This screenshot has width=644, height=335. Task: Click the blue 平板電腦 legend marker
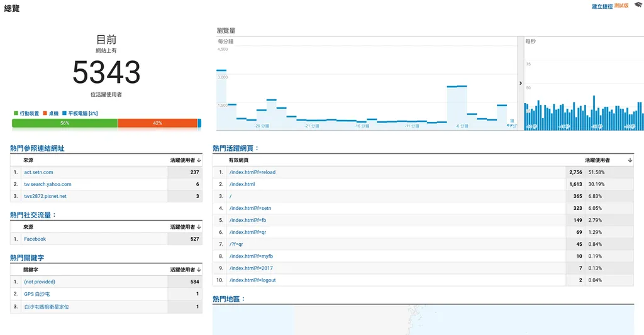coord(65,113)
